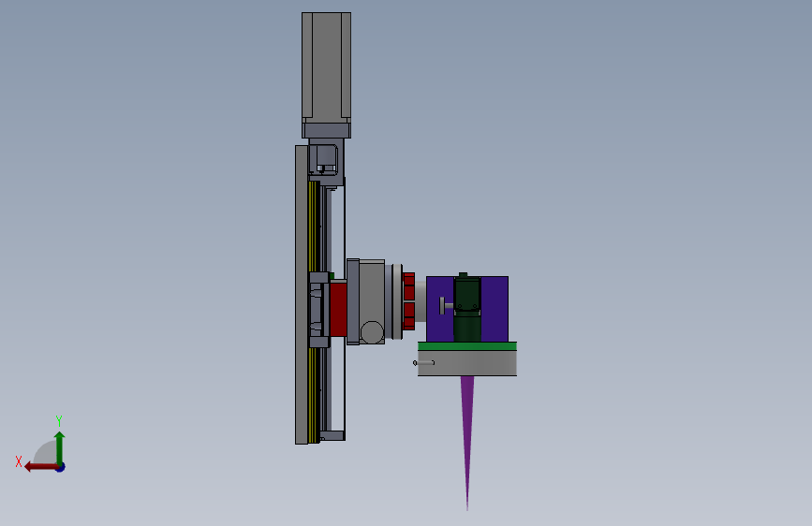Screen dimensions: 812x526
Task: Select the dark red slider block
Action: click(338, 309)
